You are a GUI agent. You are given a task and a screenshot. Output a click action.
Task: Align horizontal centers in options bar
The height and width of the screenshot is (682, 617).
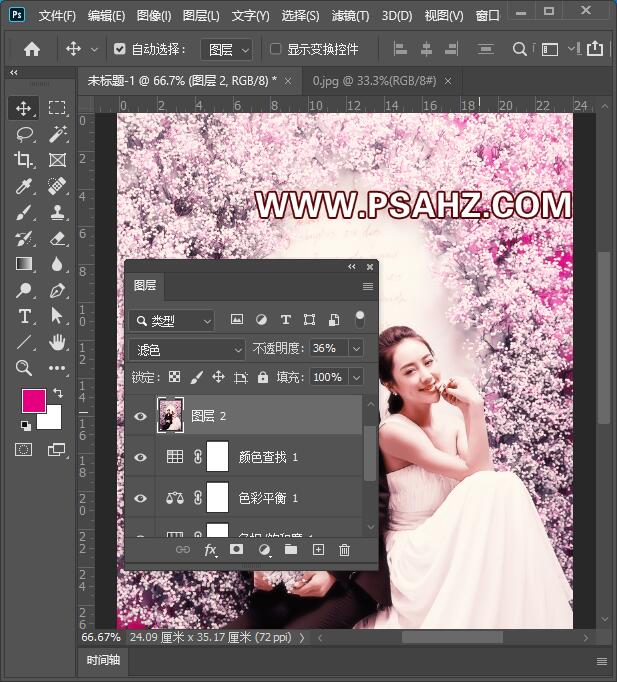426,49
